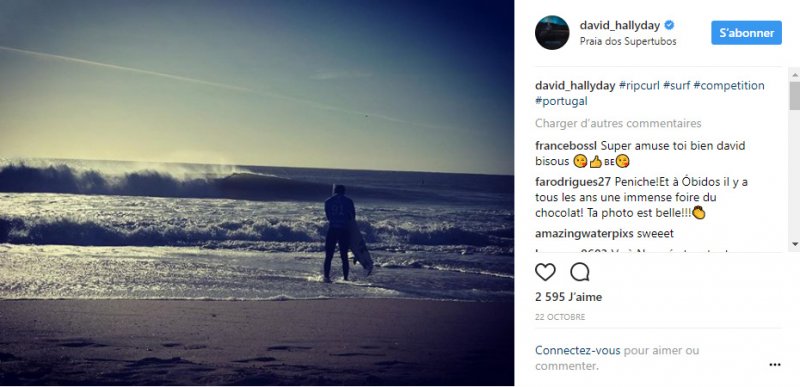The width and height of the screenshot is (800, 387).
Task: Open the #portugal hashtag
Action: pyautogui.click(x=561, y=101)
